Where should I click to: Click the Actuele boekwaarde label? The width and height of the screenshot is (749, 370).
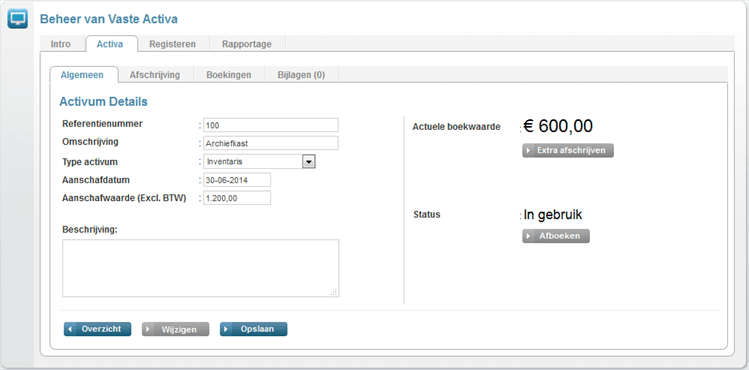457,127
